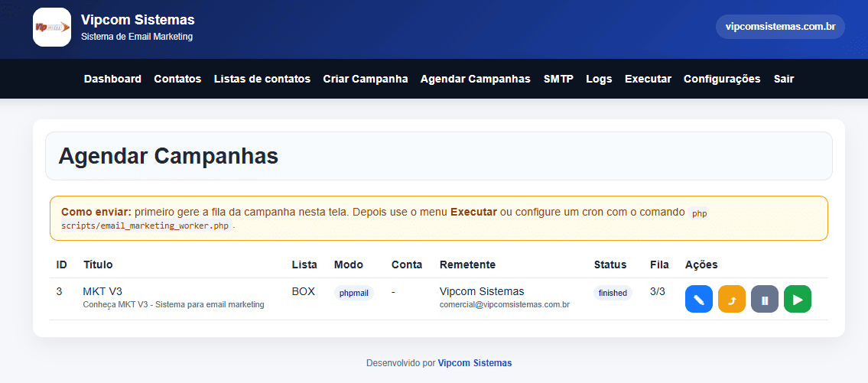Click the blue pencil edit campaign icon
This screenshot has width=868, height=383.
pos(698,300)
